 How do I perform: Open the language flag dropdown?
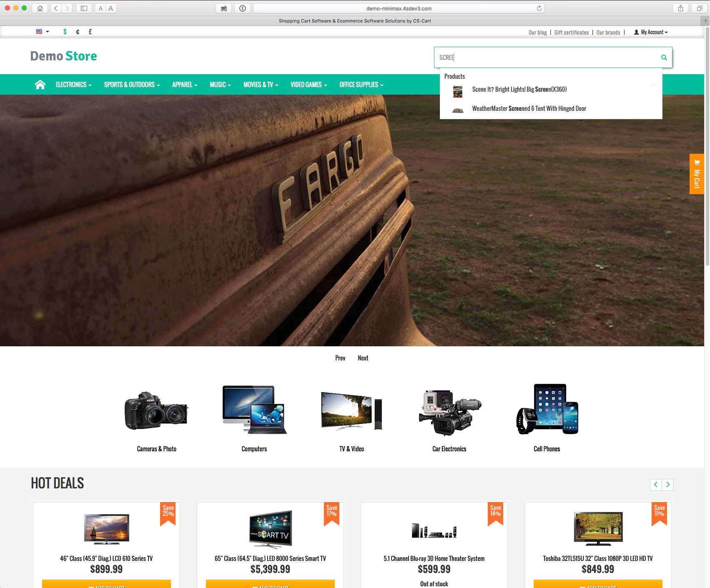point(43,32)
